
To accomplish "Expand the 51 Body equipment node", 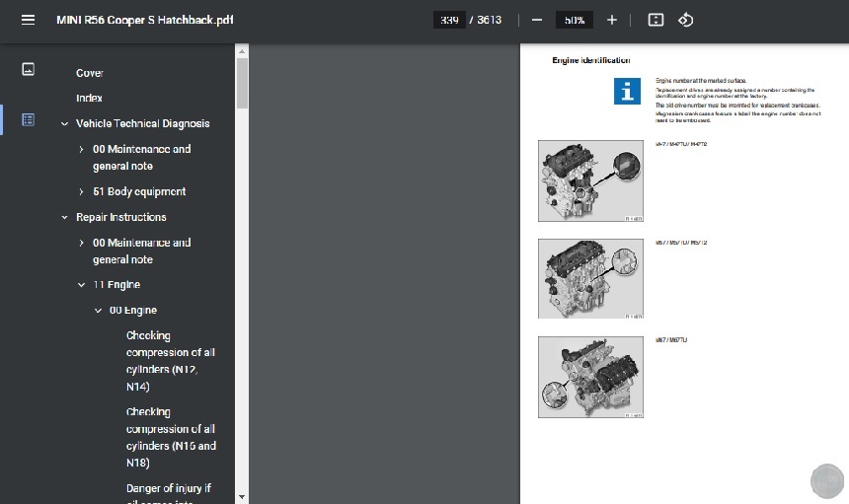I will [x=81, y=192].
